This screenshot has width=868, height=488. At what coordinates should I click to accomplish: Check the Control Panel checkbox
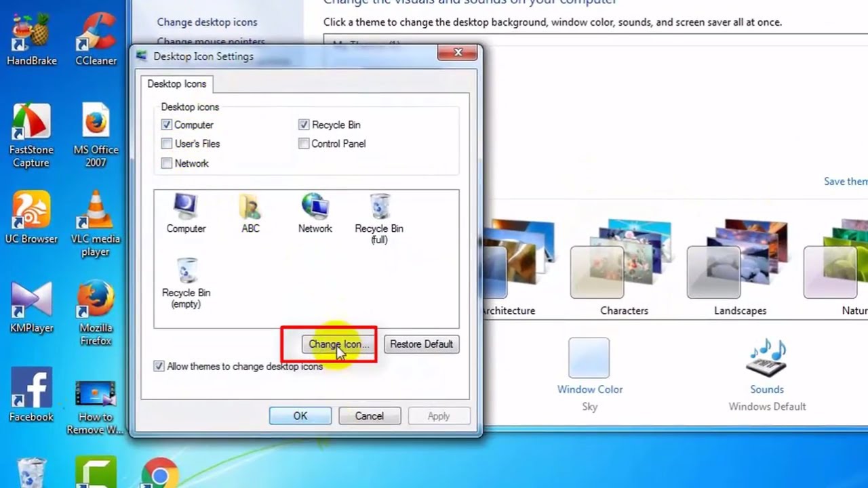click(x=304, y=144)
